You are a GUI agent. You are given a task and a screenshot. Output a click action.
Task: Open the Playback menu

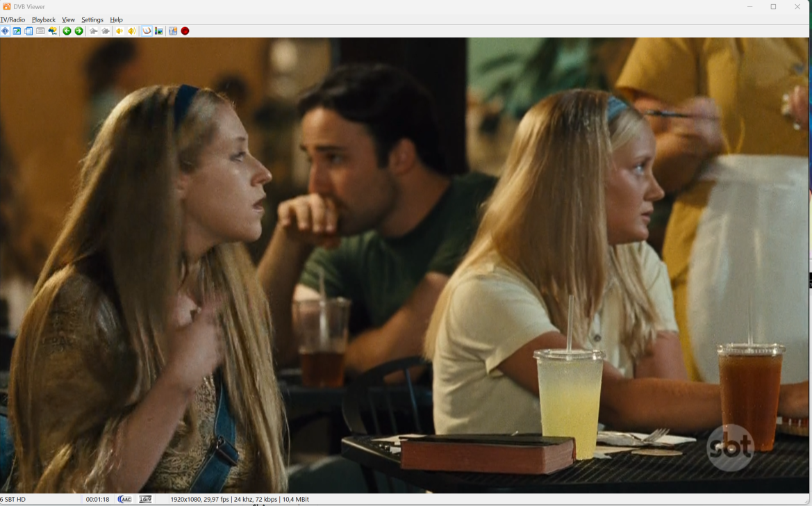pos(44,19)
